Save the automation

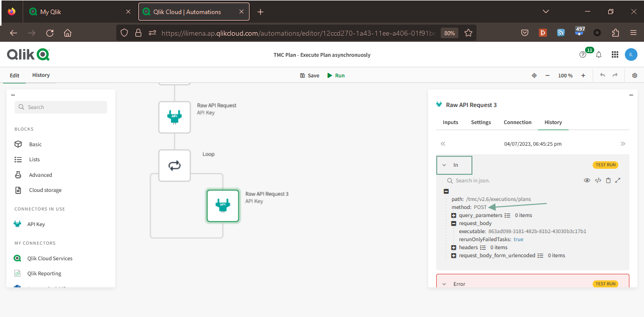point(309,75)
